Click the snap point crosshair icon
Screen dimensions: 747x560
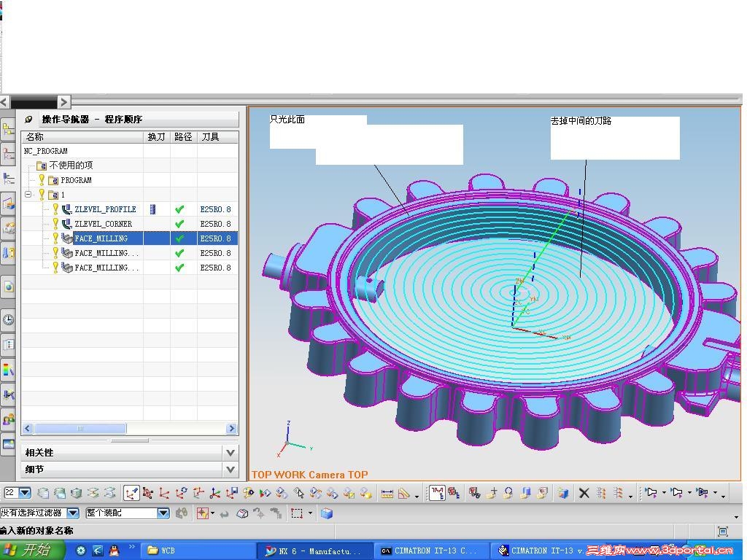pyautogui.click(x=203, y=514)
